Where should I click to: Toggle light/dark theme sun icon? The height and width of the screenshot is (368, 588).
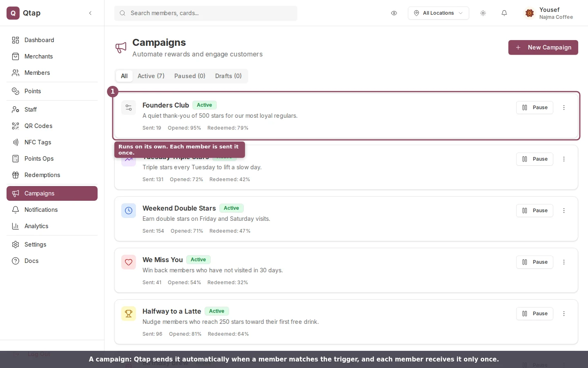[483, 13]
